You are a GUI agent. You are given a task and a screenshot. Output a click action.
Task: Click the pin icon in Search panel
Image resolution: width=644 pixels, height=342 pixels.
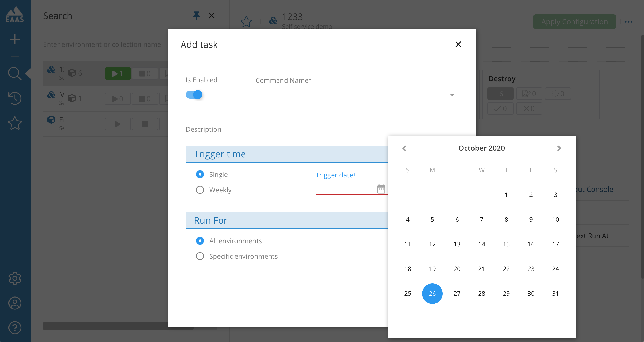pyautogui.click(x=196, y=16)
